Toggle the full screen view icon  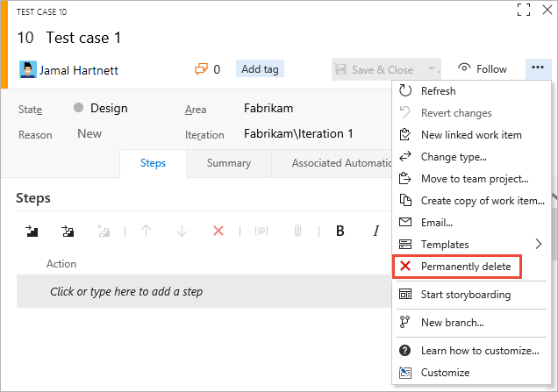524,11
